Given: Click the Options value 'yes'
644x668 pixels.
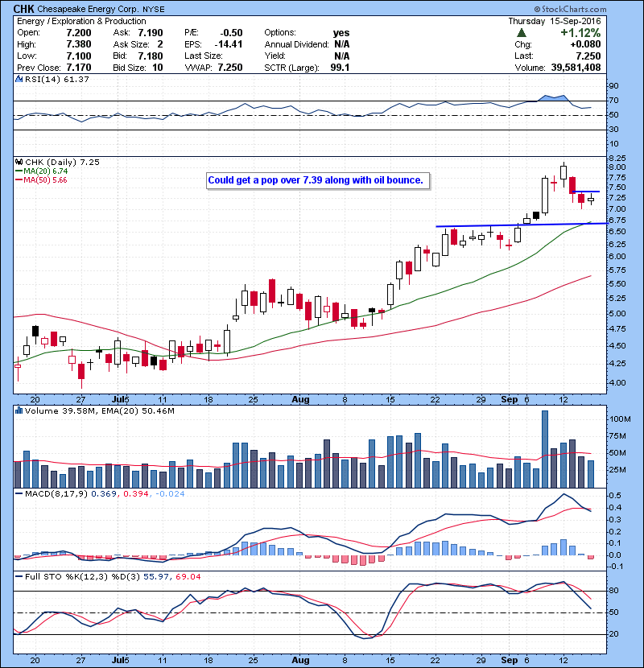Looking at the screenshot, I should point(341,33).
